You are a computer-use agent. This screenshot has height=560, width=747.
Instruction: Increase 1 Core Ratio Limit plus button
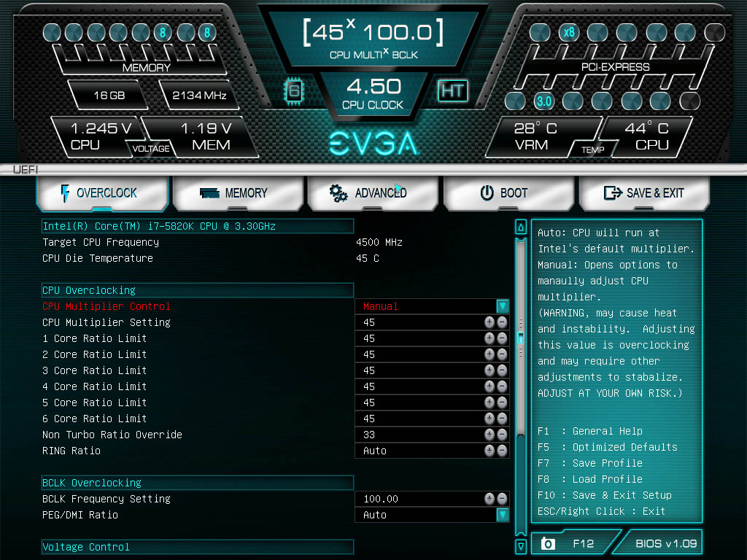click(489, 338)
